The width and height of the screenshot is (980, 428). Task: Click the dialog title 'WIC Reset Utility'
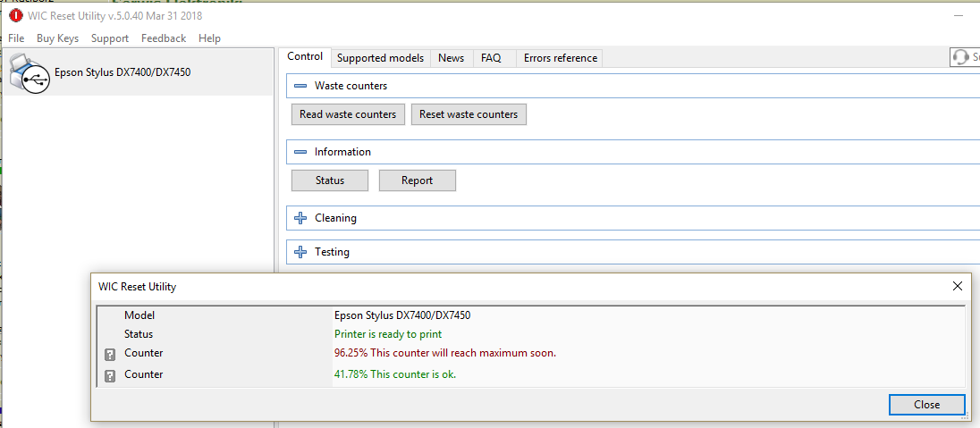138,287
